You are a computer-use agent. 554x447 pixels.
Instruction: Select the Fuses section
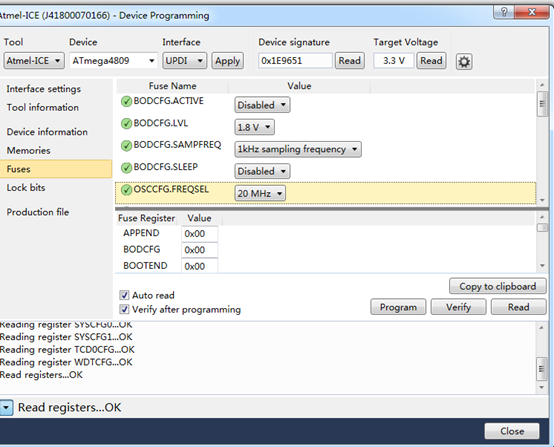tap(56, 169)
